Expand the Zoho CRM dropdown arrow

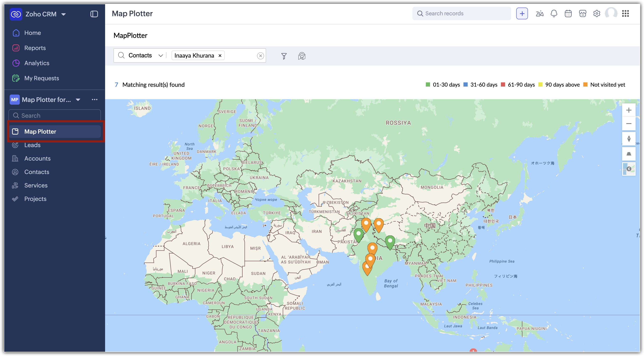tap(63, 14)
